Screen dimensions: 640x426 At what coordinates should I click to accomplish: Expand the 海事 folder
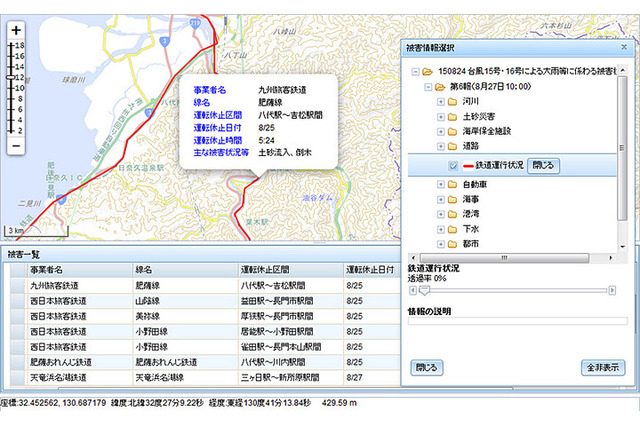441,200
